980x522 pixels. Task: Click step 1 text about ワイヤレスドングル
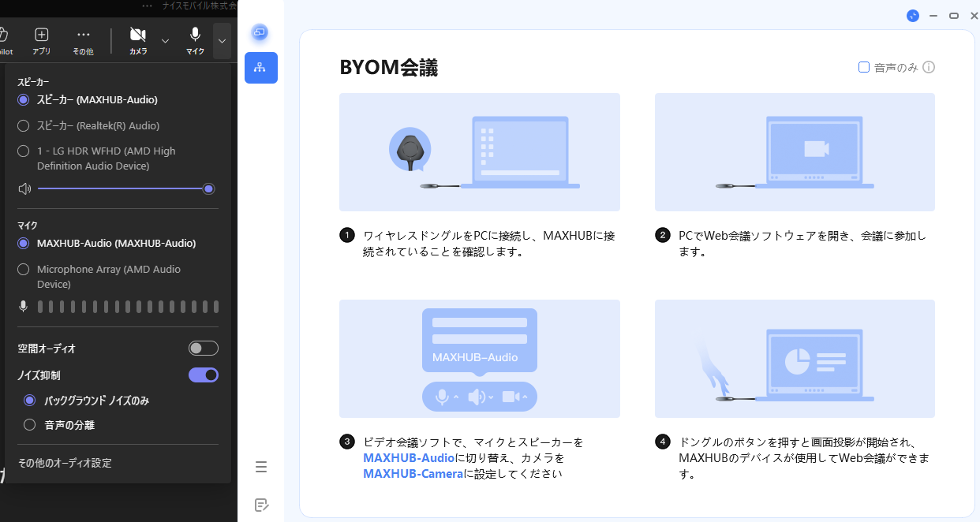[488, 244]
